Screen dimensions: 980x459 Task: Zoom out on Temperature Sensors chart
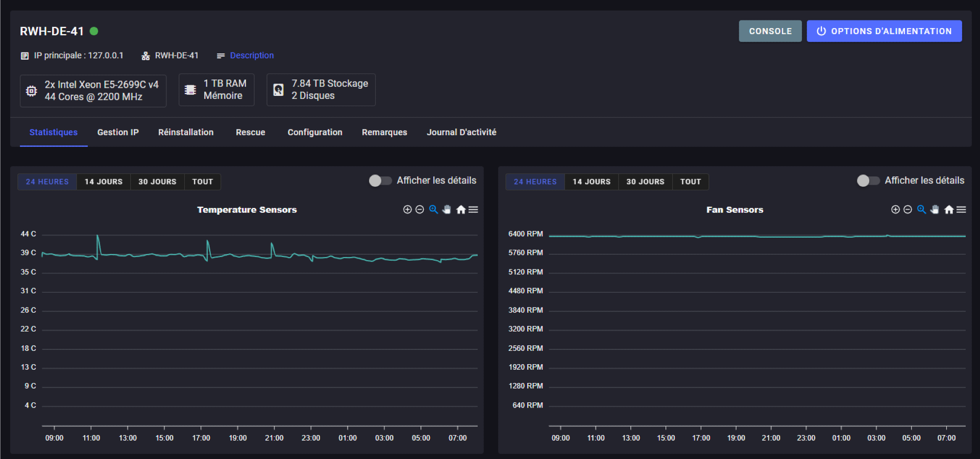[420, 210]
